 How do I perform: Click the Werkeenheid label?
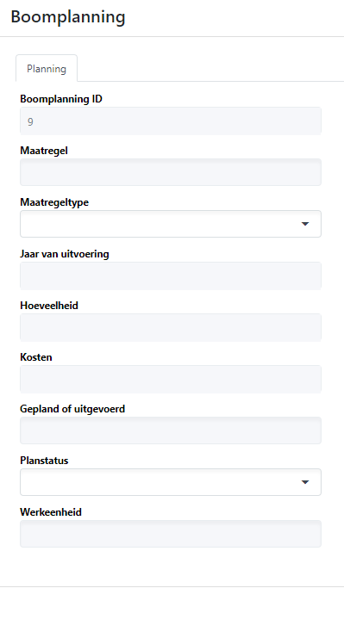point(51,512)
